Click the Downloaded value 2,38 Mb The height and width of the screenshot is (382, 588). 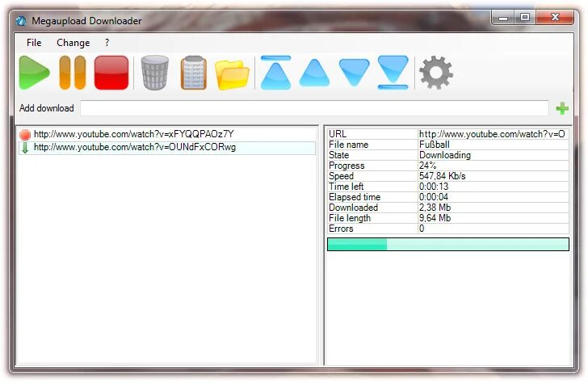435,208
